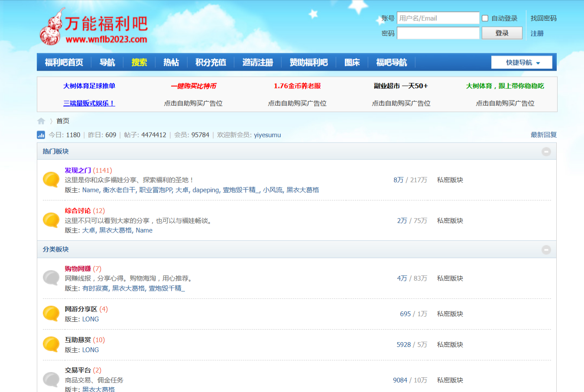This screenshot has width=584, height=392.
Task: Collapse the 分类板块 section
Action: pyautogui.click(x=546, y=249)
